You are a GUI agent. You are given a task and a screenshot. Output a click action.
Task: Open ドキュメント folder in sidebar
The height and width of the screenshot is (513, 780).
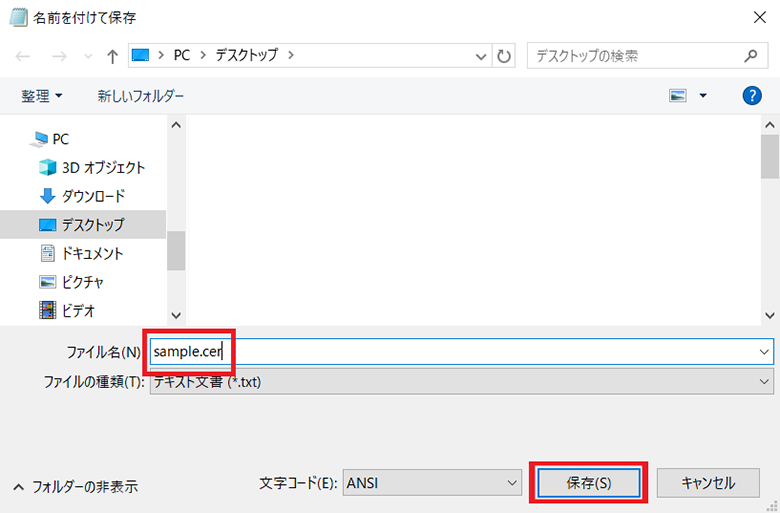pos(93,253)
